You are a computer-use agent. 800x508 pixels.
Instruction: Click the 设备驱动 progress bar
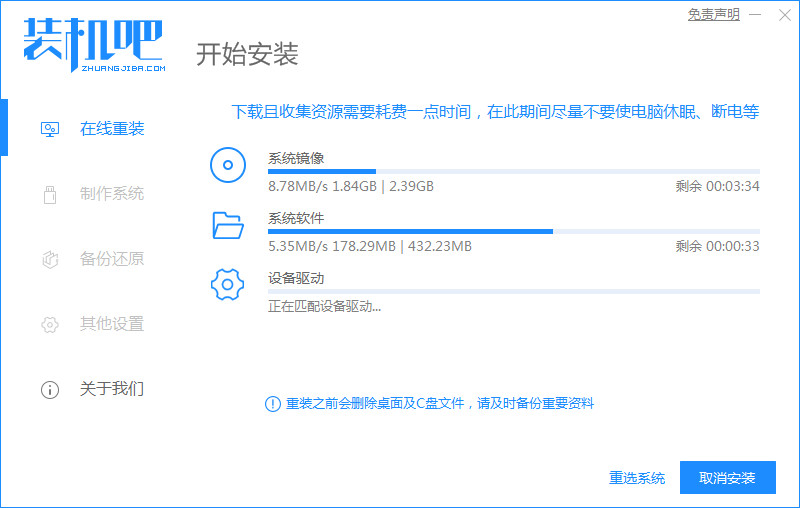pyautogui.click(x=513, y=292)
